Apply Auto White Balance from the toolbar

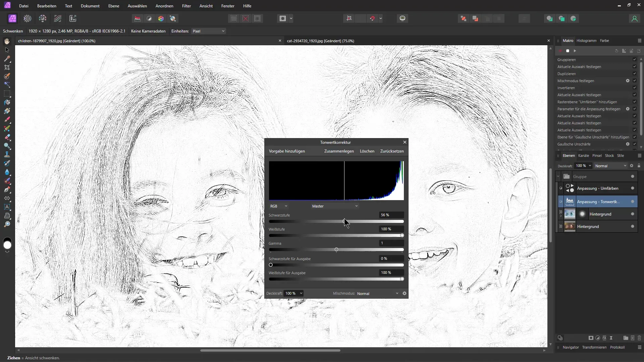pyautogui.click(x=173, y=18)
